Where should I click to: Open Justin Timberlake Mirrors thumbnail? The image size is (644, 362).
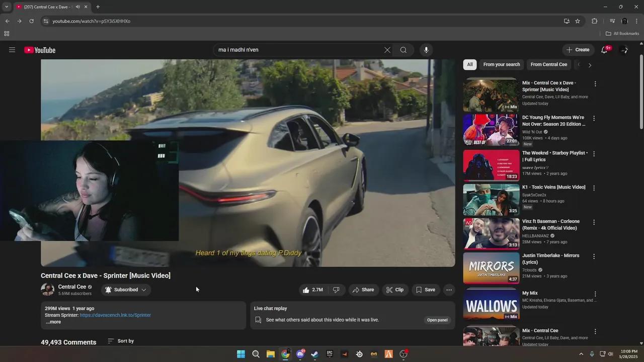coord(491,267)
